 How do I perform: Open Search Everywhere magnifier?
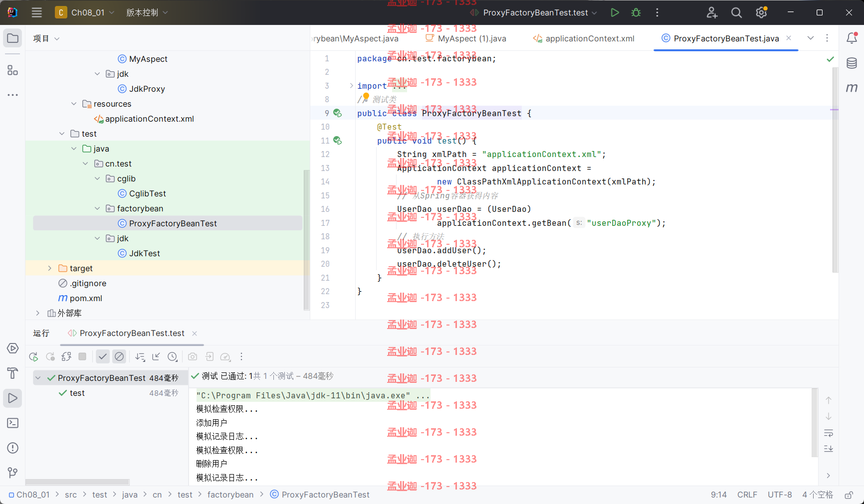[x=736, y=12]
